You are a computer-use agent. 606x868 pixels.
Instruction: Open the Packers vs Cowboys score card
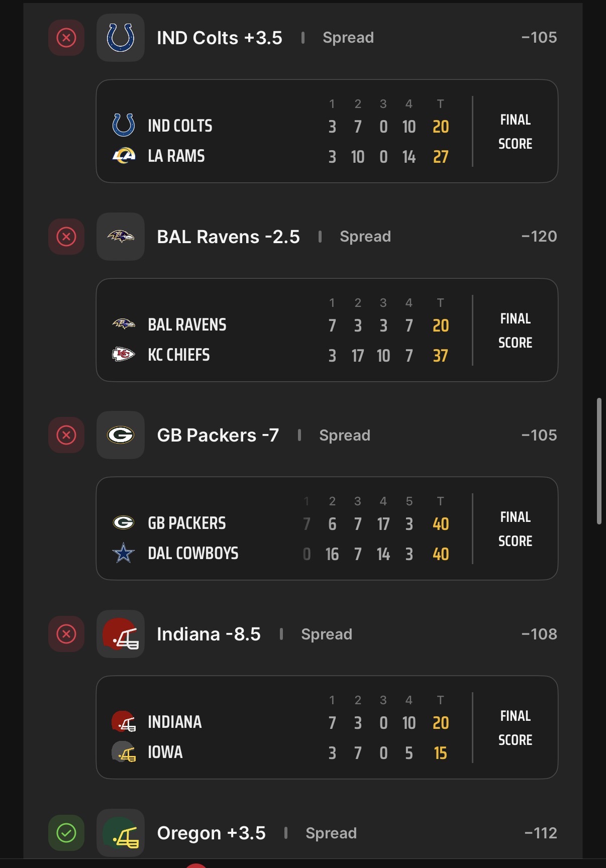pos(327,528)
